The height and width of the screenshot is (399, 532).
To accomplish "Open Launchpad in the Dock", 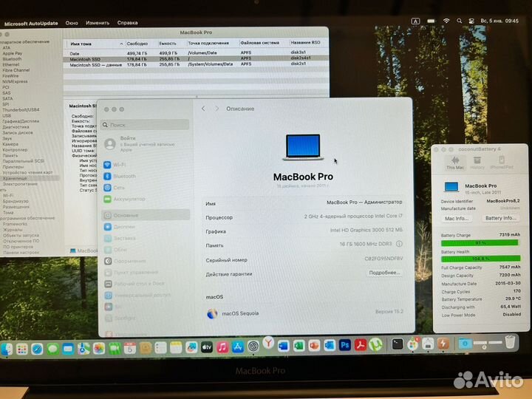I will 21,349.
